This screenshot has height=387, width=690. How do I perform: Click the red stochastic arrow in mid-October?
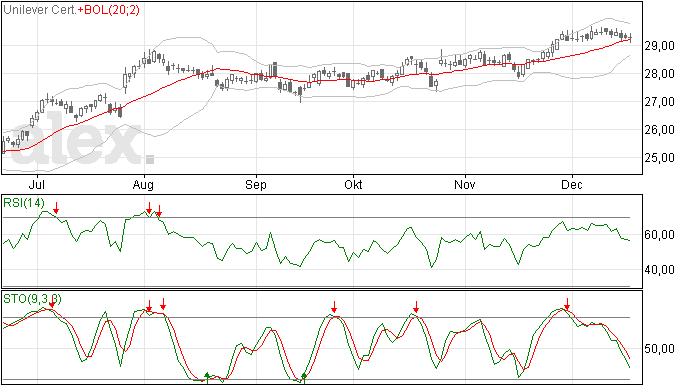416,307
